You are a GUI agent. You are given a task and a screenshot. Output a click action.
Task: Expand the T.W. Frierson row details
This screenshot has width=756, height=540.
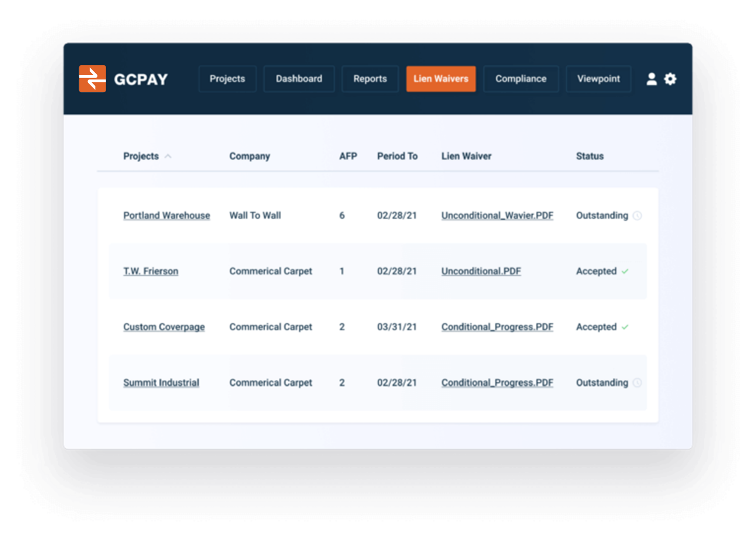pos(150,271)
